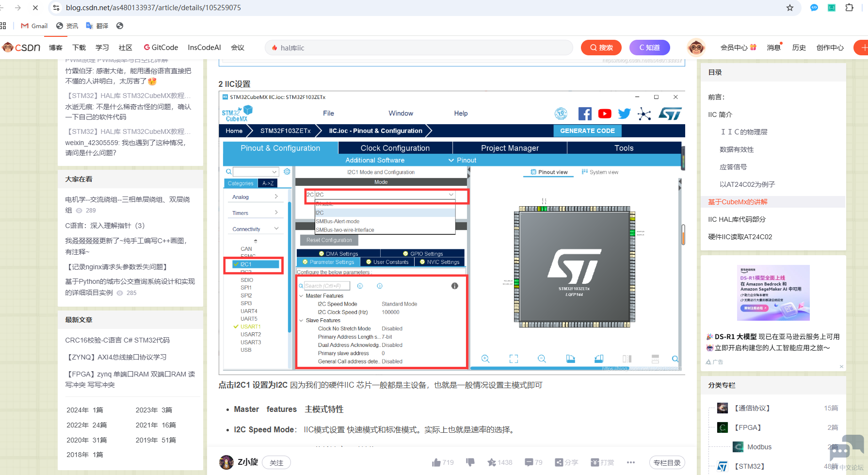Click the globe bookmark after 翻译
Image resolution: width=868 pixels, height=475 pixels.
coord(120,26)
